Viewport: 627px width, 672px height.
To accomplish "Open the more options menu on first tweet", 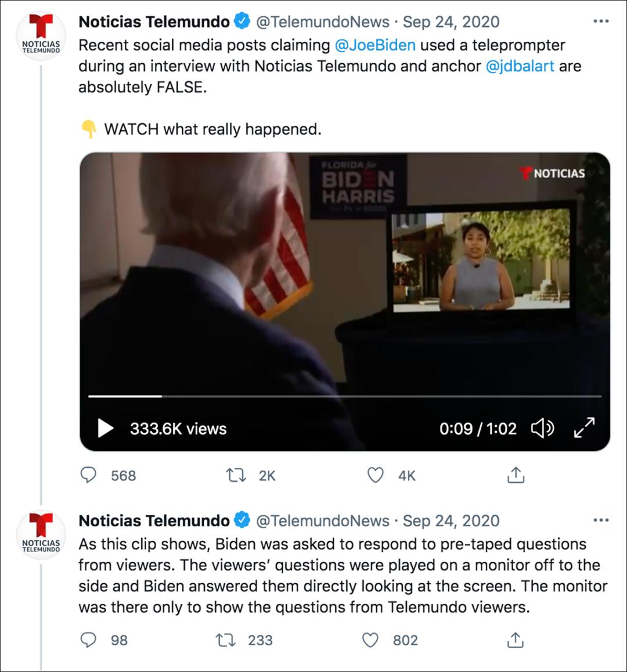I will (601, 21).
